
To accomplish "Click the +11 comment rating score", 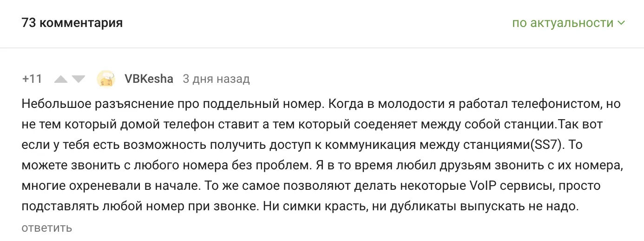I will (32, 79).
